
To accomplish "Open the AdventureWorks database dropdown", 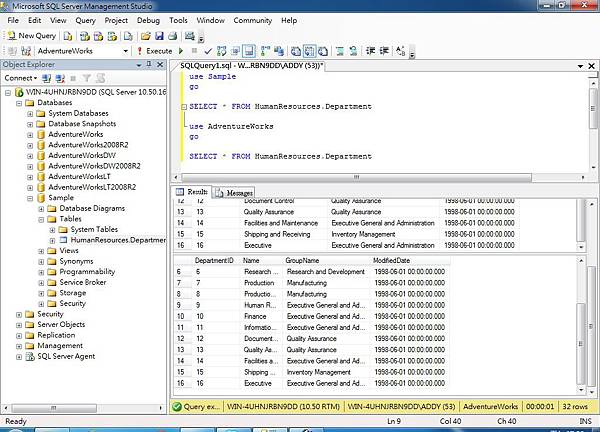I will click(124, 50).
